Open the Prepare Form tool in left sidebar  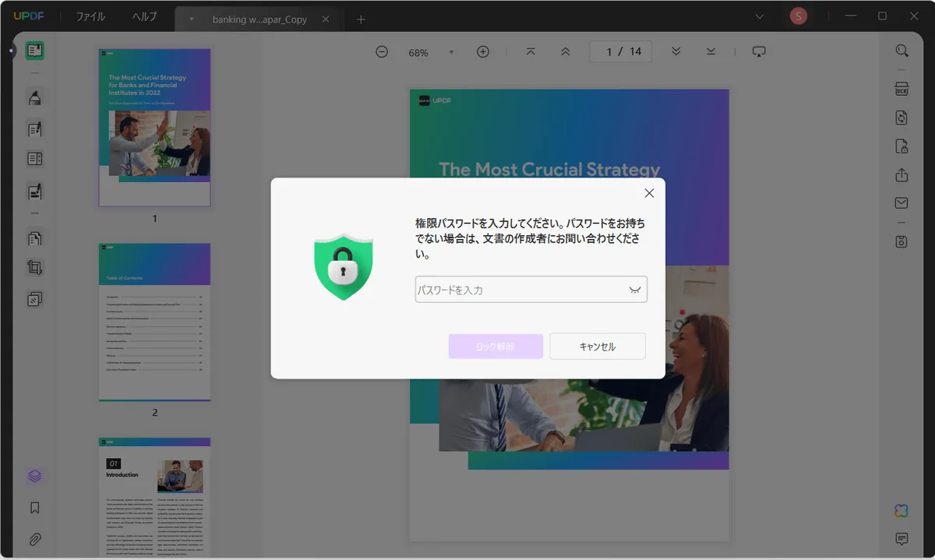point(34,159)
